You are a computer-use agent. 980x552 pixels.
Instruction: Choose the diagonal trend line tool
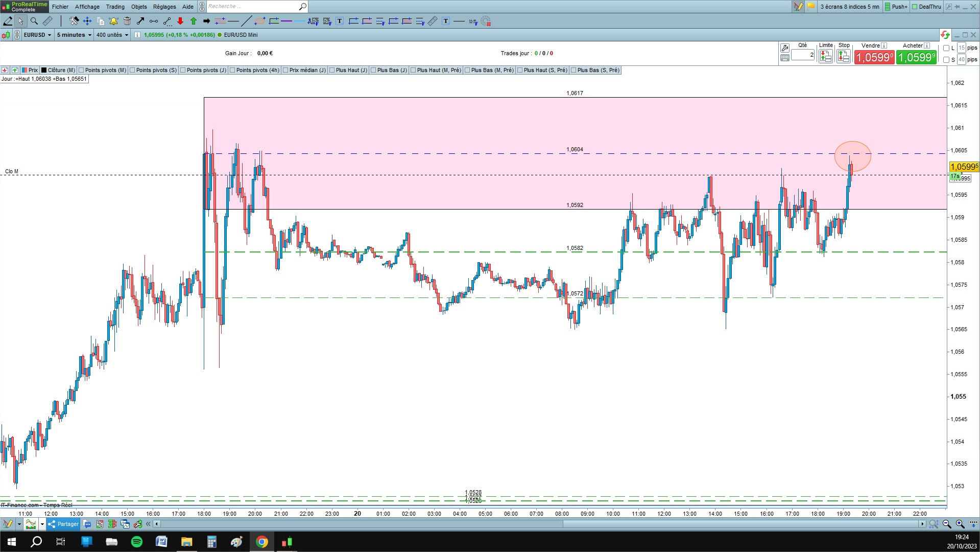pyautogui.click(x=246, y=21)
